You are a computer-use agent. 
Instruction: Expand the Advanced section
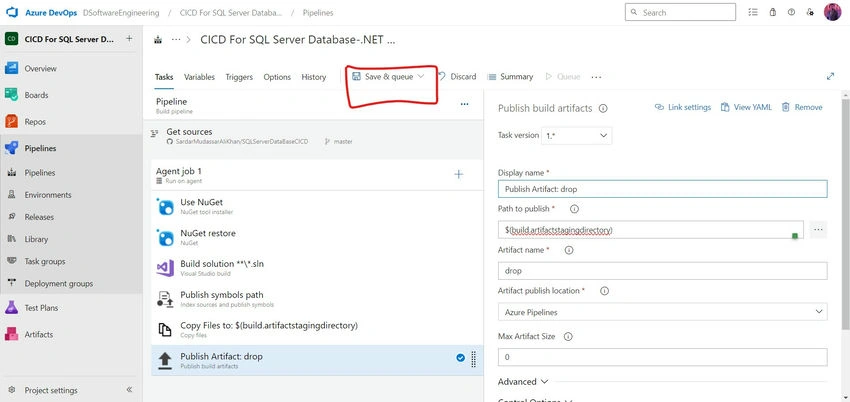[523, 381]
